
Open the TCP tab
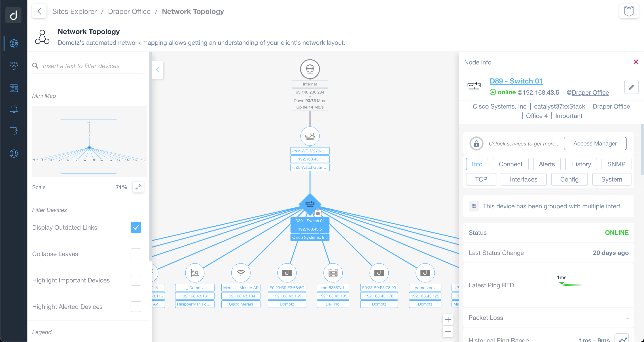click(481, 179)
